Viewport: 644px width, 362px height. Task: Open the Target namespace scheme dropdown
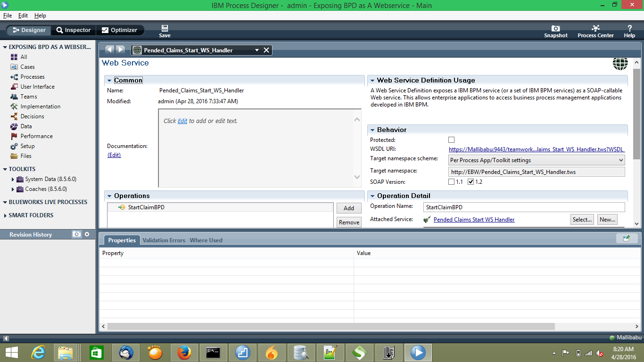[620, 160]
